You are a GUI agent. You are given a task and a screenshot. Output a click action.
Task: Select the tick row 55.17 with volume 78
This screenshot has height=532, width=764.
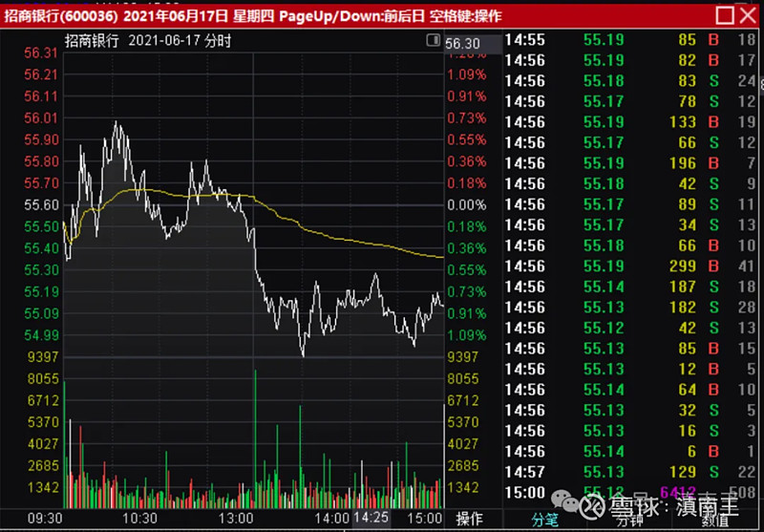tap(630, 101)
